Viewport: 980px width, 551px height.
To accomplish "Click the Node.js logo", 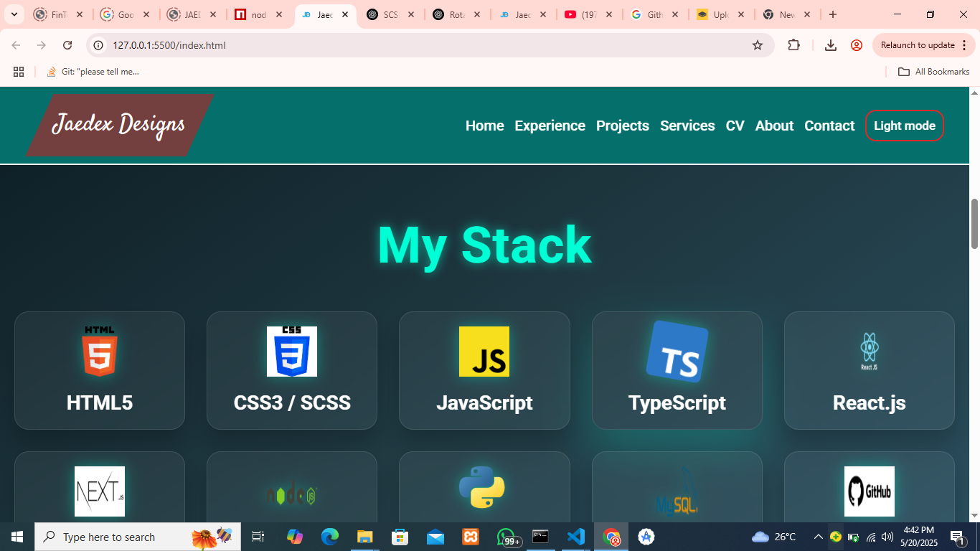I will pos(292,495).
